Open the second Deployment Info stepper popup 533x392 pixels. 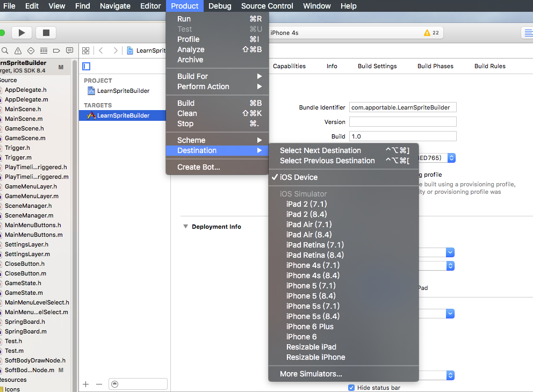[450, 266]
